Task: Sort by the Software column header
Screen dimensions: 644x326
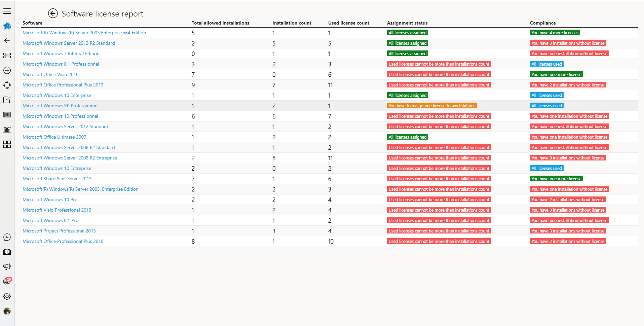Action: coord(32,23)
